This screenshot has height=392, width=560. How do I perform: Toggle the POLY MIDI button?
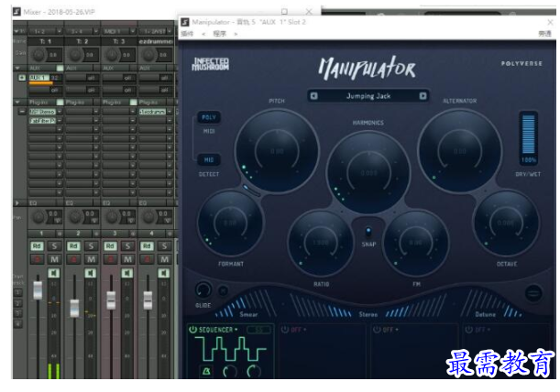209,117
